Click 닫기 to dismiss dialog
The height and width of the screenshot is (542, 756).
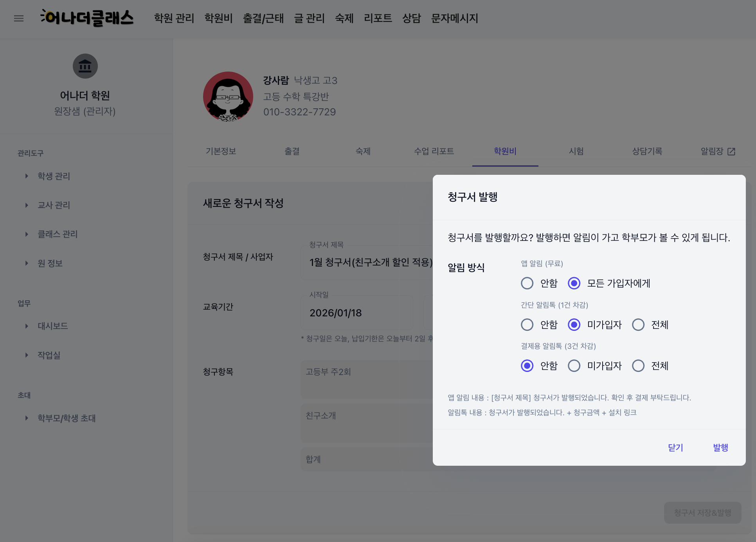[x=675, y=447]
